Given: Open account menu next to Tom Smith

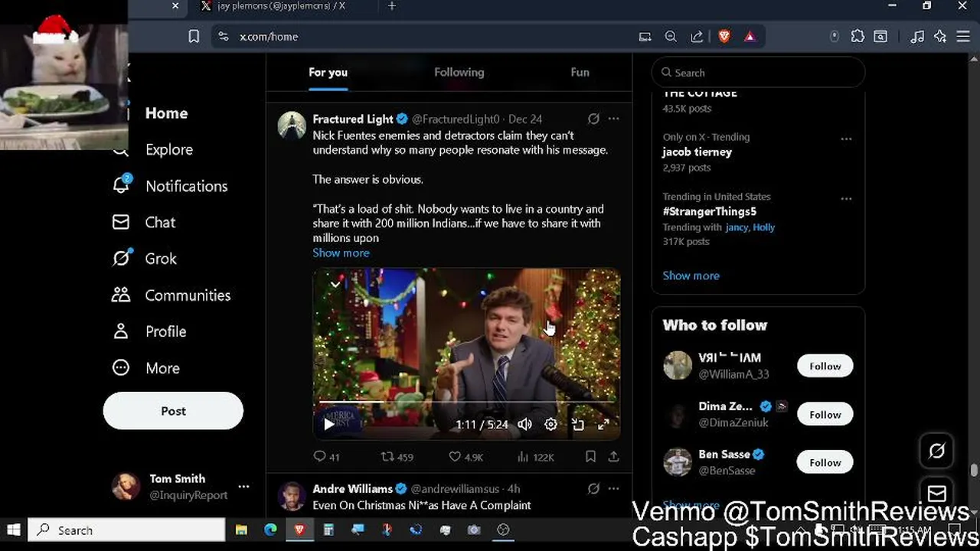Looking at the screenshot, I should 243,487.
